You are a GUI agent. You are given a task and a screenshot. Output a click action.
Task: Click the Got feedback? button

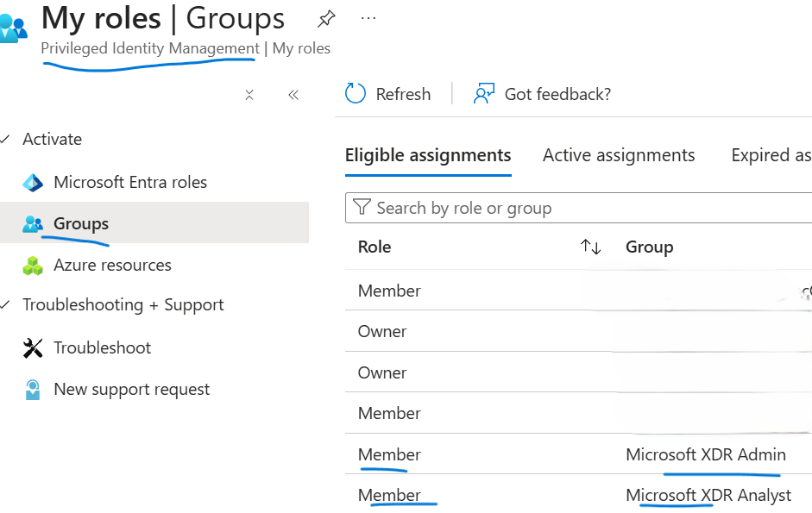click(x=542, y=94)
